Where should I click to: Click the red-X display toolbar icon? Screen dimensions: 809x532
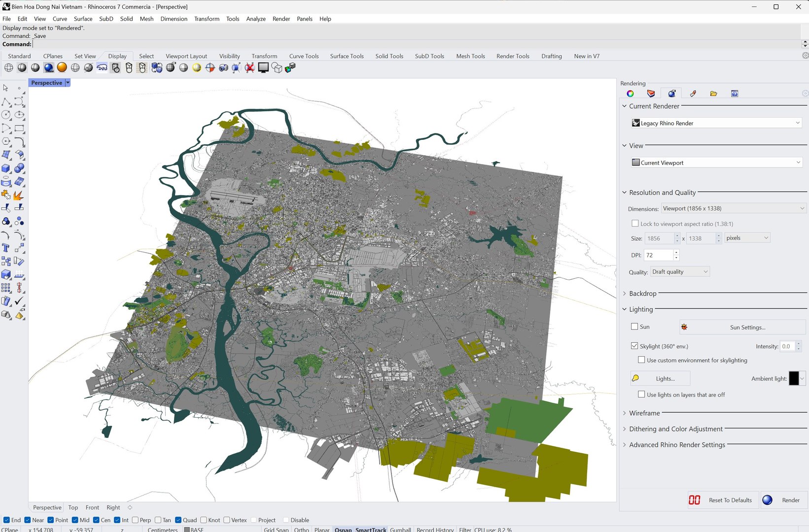point(250,67)
